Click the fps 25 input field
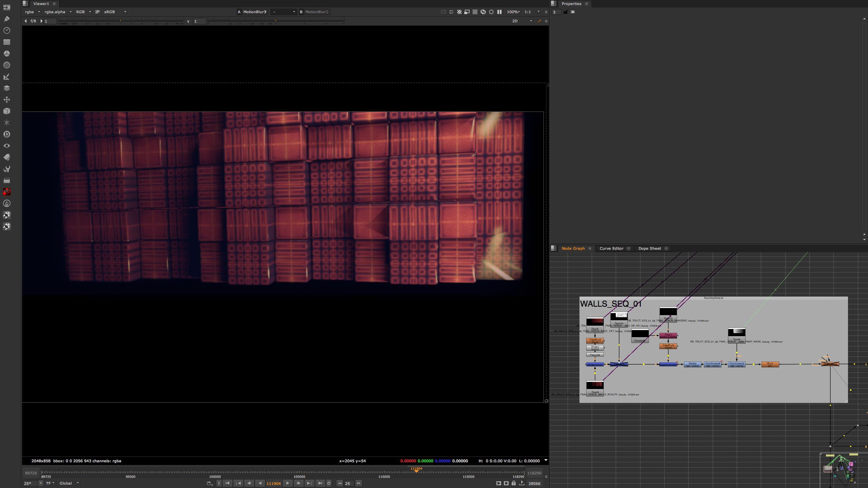 [x=31, y=483]
